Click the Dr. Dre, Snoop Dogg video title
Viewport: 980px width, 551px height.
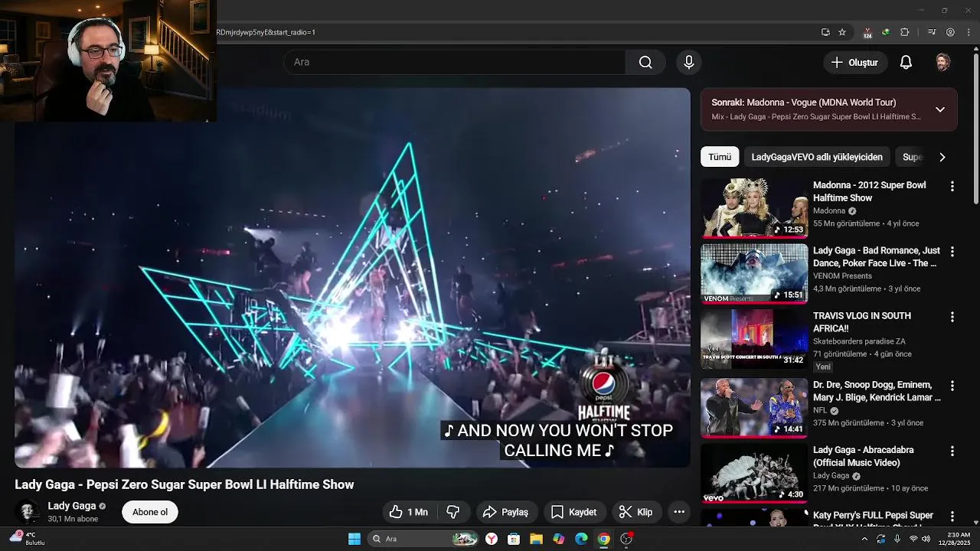coord(877,391)
